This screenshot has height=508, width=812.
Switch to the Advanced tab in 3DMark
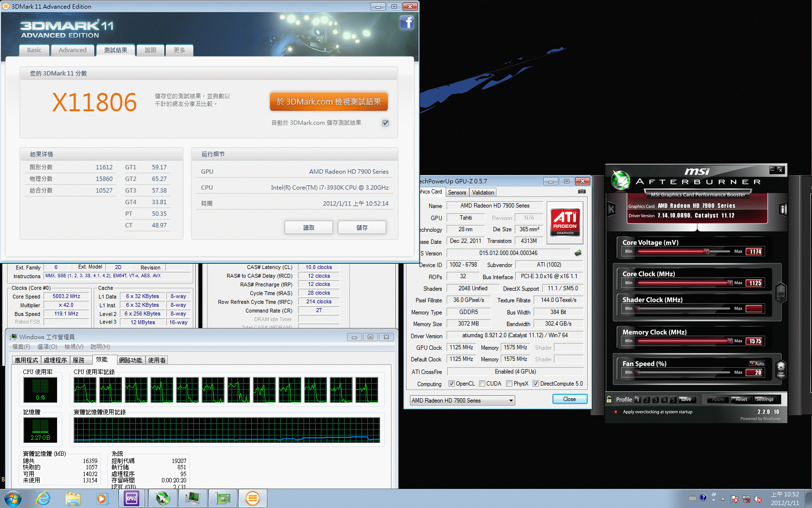coord(72,50)
